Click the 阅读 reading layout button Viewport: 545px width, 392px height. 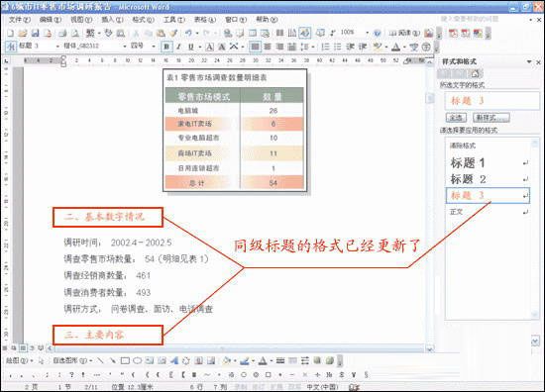[x=404, y=34]
